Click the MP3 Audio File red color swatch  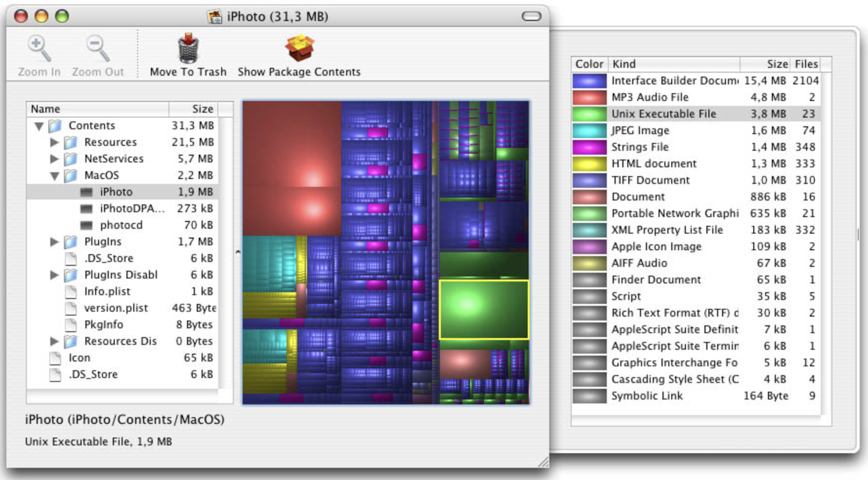pos(589,97)
